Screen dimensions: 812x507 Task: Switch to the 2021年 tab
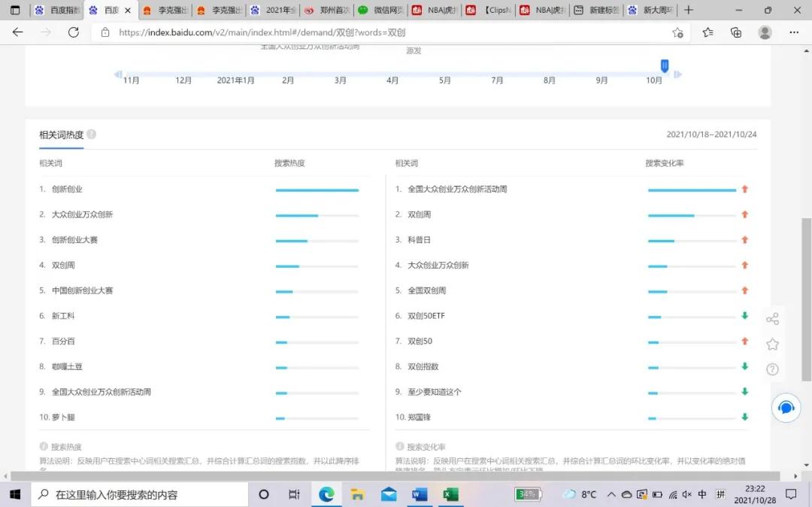click(x=274, y=10)
